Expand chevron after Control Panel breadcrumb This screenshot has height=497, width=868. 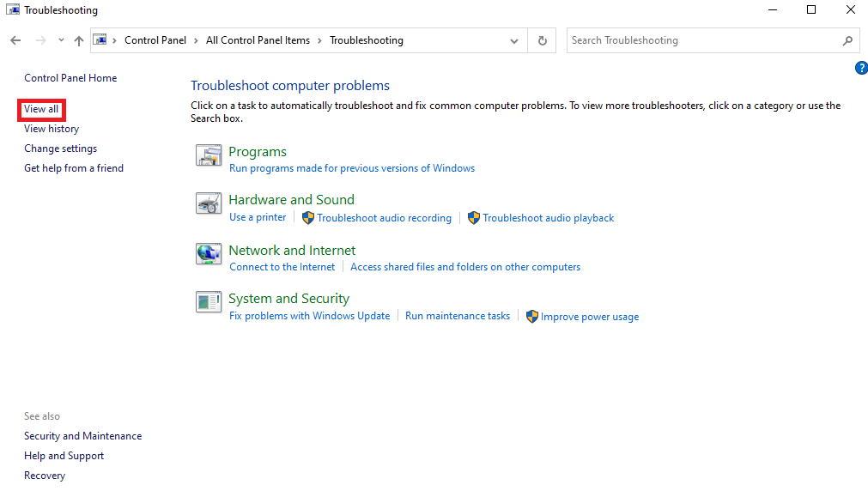point(196,40)
